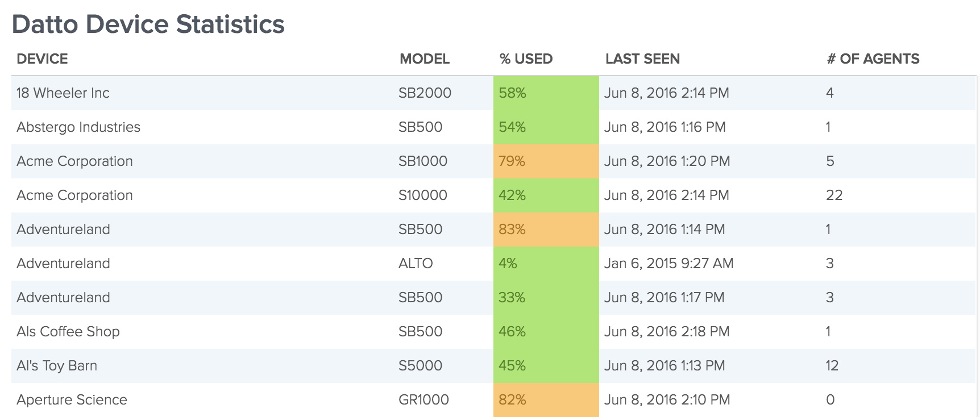
Task: Click the Acme Corporation S10000 model cell
Action: point(423,195)
